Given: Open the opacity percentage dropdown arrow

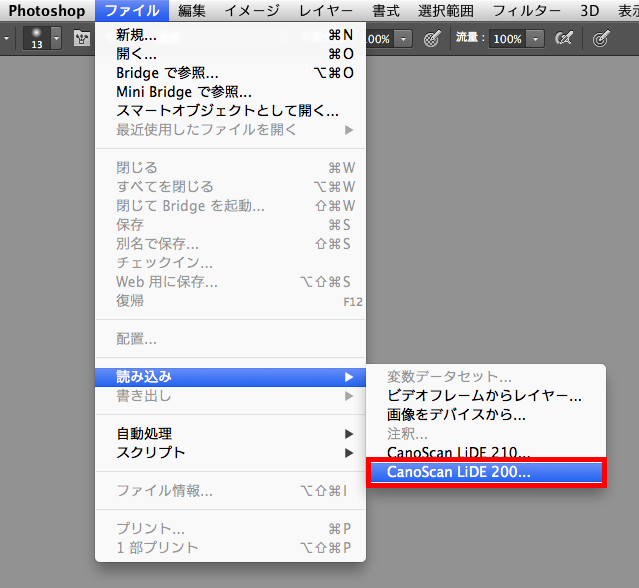Looking at the screenshot, I should [x=403, y=39].
